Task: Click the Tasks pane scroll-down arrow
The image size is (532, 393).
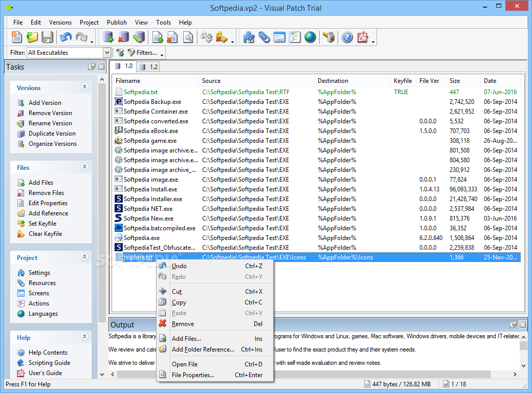Action: pyautogui.click(x=102, y=375)
